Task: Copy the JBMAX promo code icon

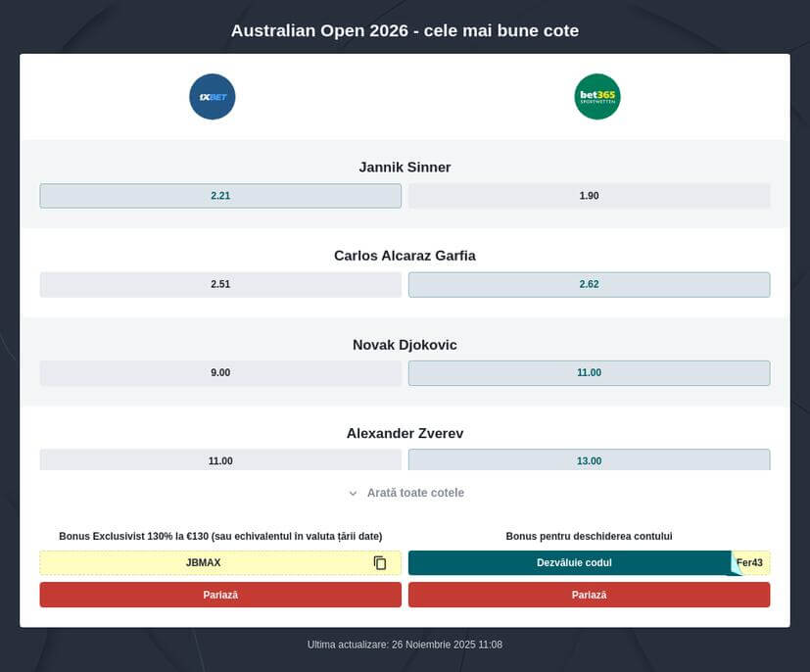Action: click(x=380, y=563)
